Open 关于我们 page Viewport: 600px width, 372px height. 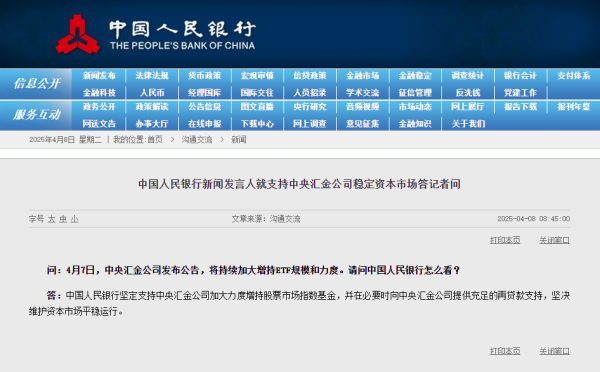(468, 124)
